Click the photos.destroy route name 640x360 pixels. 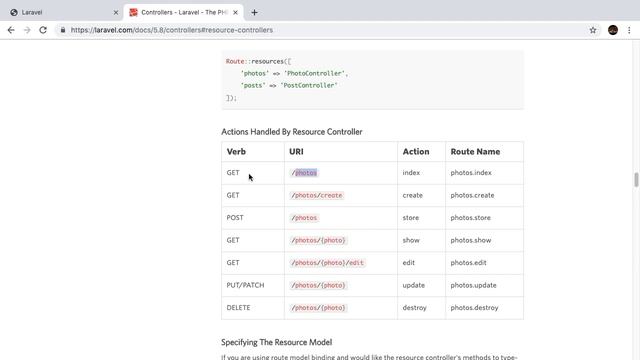474,308
